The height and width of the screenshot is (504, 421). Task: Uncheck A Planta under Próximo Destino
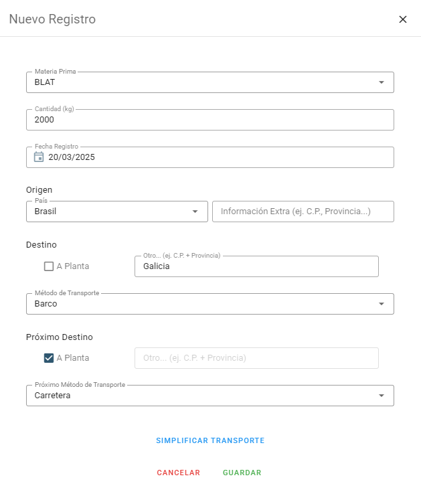49,358
